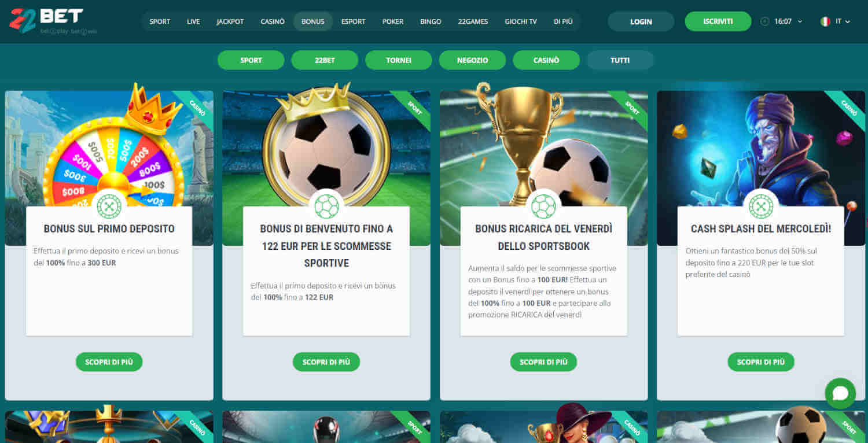This screenshot has height=443, width=868.
Task: Show TUTTI bonuses filter
Action: [x=620, y=60]
